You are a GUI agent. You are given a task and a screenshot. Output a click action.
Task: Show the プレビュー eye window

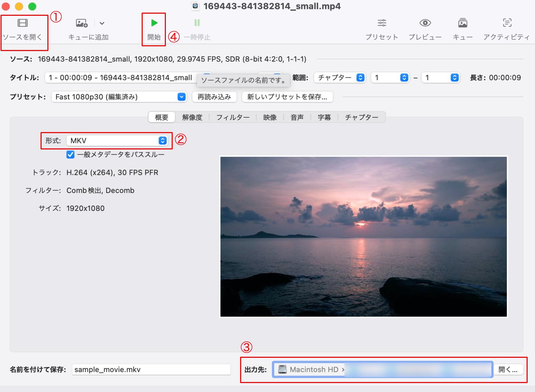(x=425, y=23)
